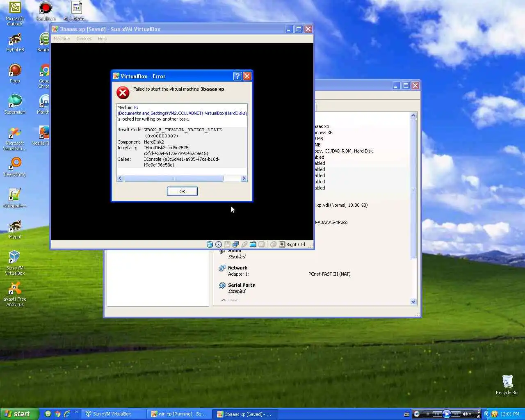
Task: Click 'PCnet-FAST III (NAT)' adapter text
Action: (x=329, y=274)
